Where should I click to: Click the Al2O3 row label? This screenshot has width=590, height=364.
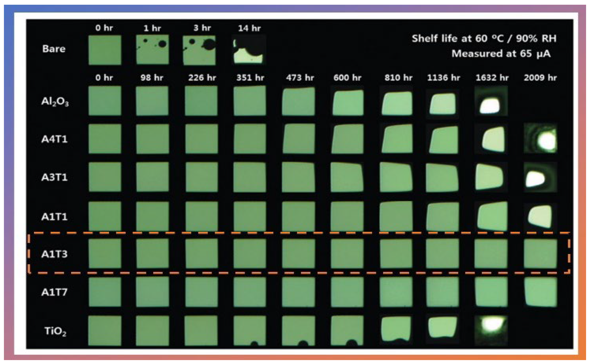point(55,101)
